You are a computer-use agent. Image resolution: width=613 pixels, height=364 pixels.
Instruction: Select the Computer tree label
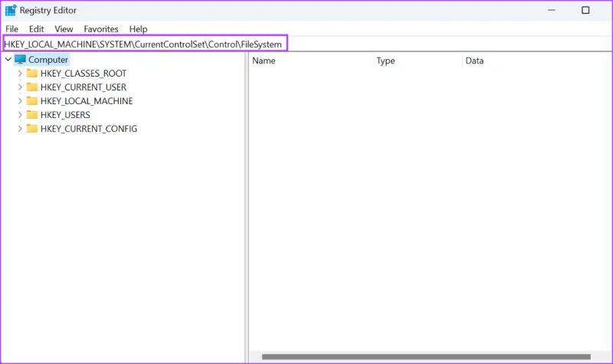(x=48, y=60)
